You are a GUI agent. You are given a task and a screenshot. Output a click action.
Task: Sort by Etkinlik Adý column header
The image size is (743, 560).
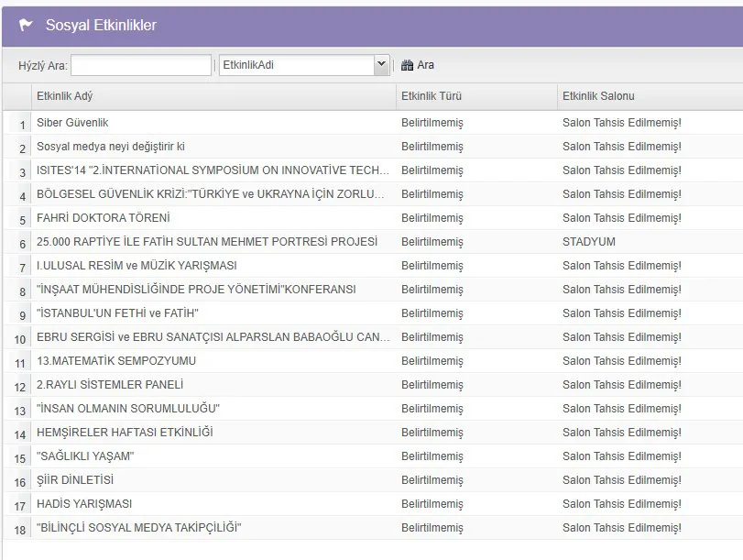[x=64, y=96]
